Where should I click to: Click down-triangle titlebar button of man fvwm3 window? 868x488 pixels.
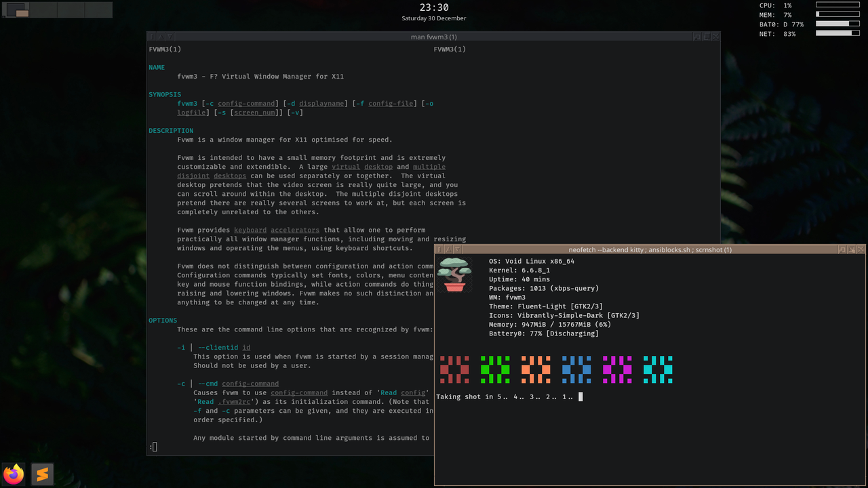click(170, 37)
